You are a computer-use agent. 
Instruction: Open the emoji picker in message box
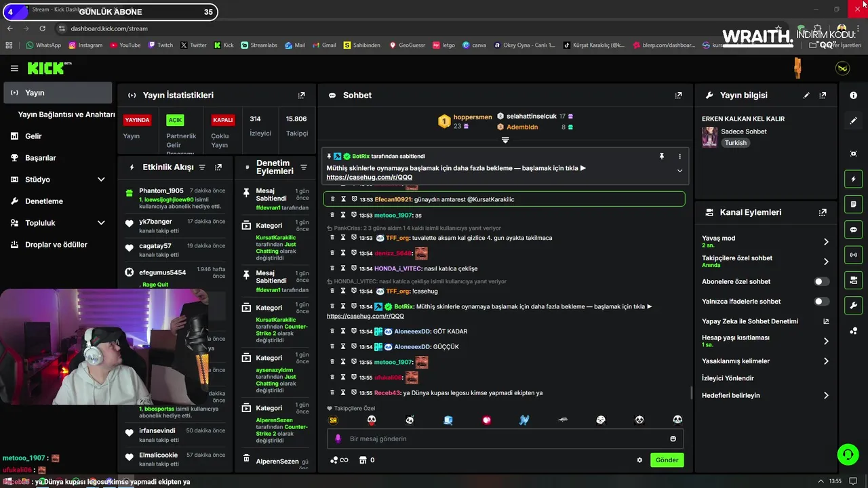point(673,439)
